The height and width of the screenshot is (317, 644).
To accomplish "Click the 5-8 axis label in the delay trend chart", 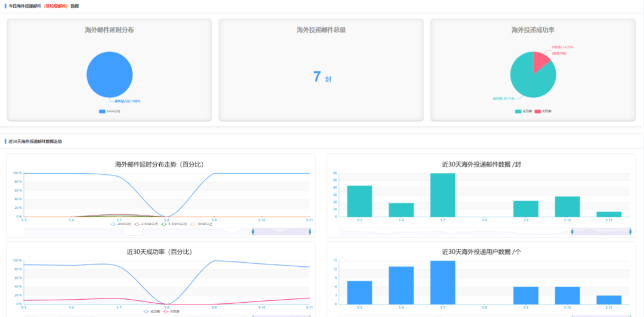I will [x=166, y=220].
